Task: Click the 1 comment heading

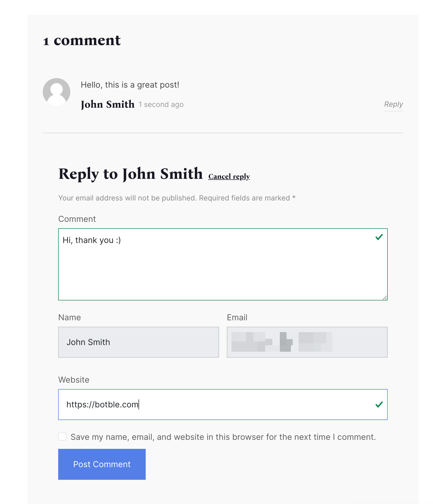Action: coord(81,40)
